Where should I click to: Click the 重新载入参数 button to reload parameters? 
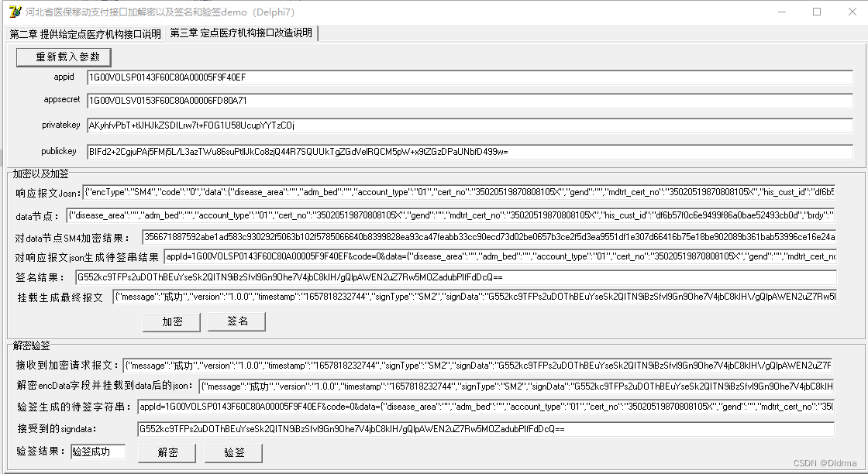point(64,57)
